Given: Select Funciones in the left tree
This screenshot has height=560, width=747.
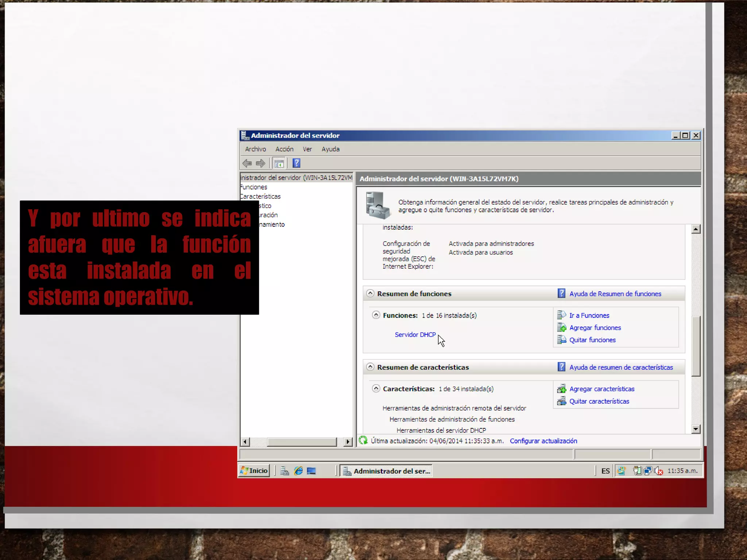Looking at the screenshot, I should pos(254,187).
